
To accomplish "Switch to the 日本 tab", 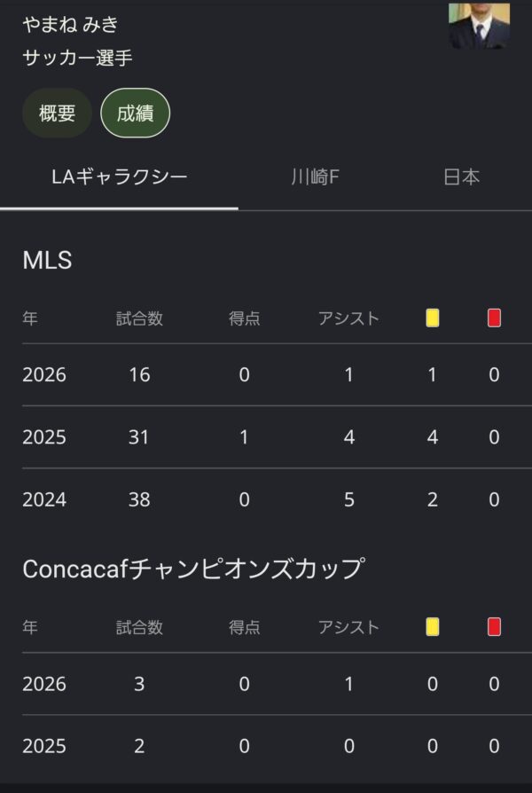I will (x=461, y=177).
